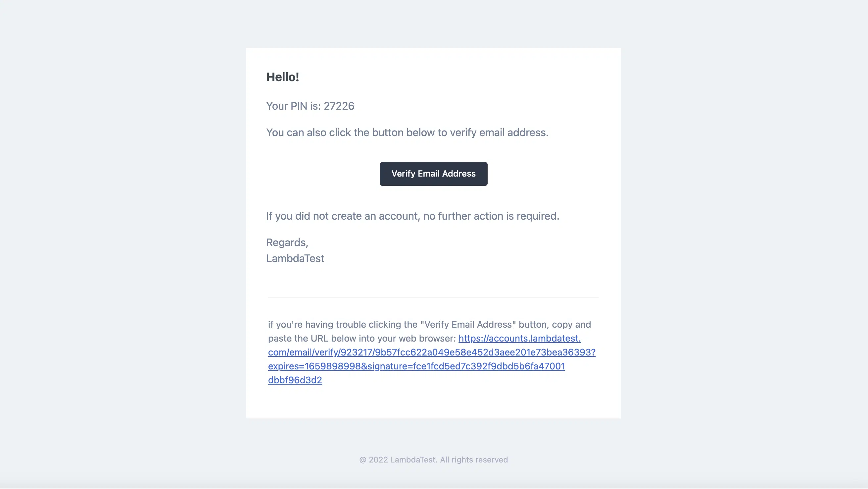868x489 pixels.
Task: Click the link line starting with com/email/verify
Action: [432, 352]
